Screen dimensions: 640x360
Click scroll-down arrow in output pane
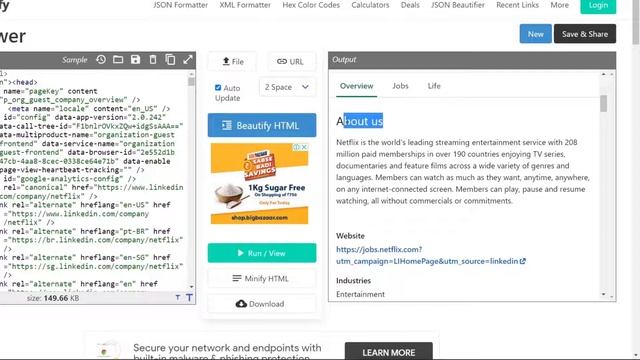pyautogui.click(x=603, y=294)
